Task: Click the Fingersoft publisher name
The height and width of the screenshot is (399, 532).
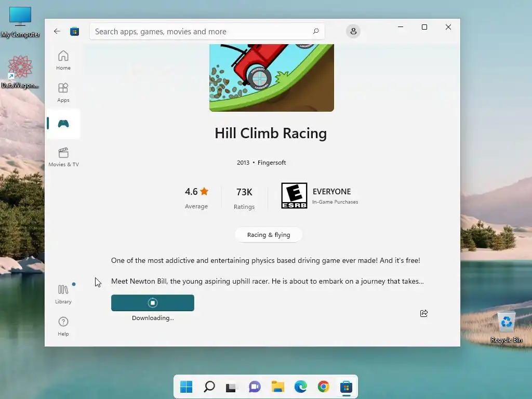Action: pos(272,163)
